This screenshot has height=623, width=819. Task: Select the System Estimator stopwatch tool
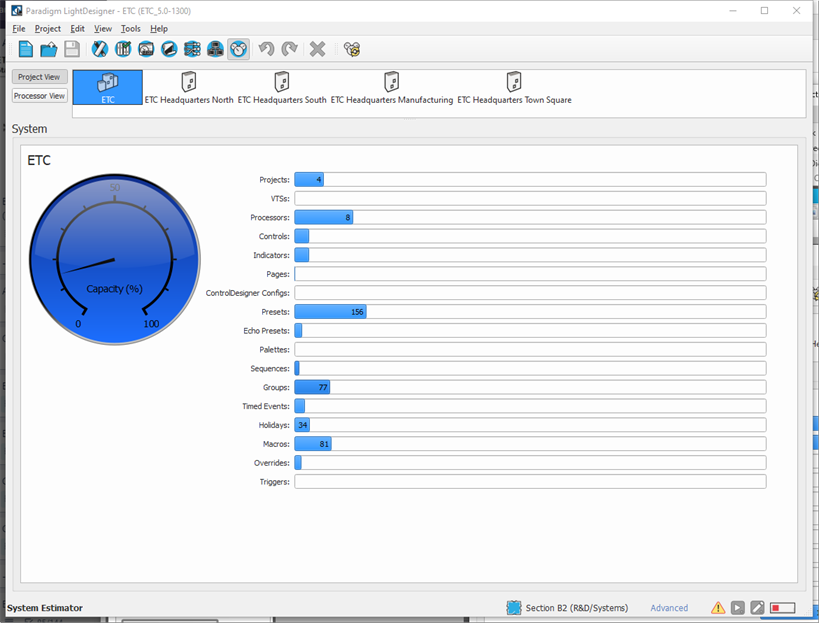(x=237, y=48)
